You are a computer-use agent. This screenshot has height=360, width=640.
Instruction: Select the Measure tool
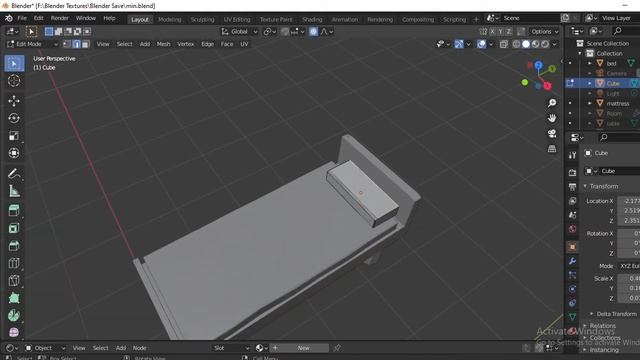(x=14, y=191)
